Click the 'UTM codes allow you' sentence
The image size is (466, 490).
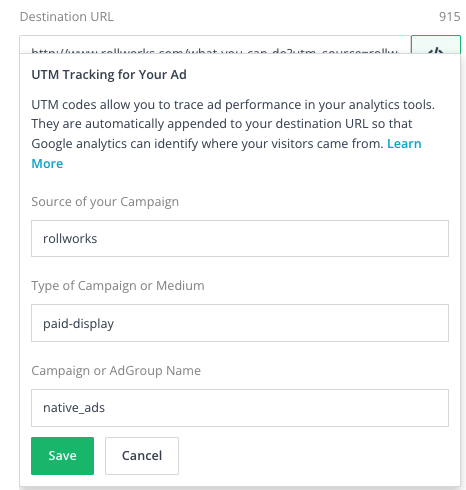click(233, 105)
